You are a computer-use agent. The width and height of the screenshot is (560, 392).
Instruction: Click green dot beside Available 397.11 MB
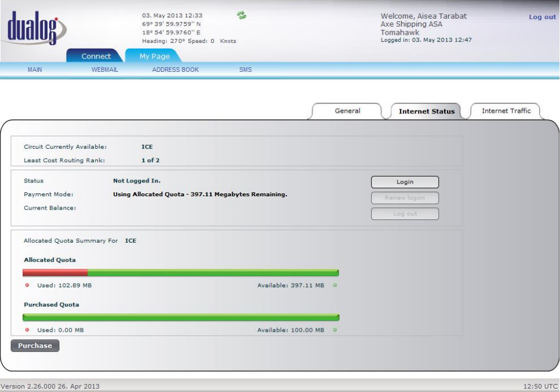click(335, 285)
